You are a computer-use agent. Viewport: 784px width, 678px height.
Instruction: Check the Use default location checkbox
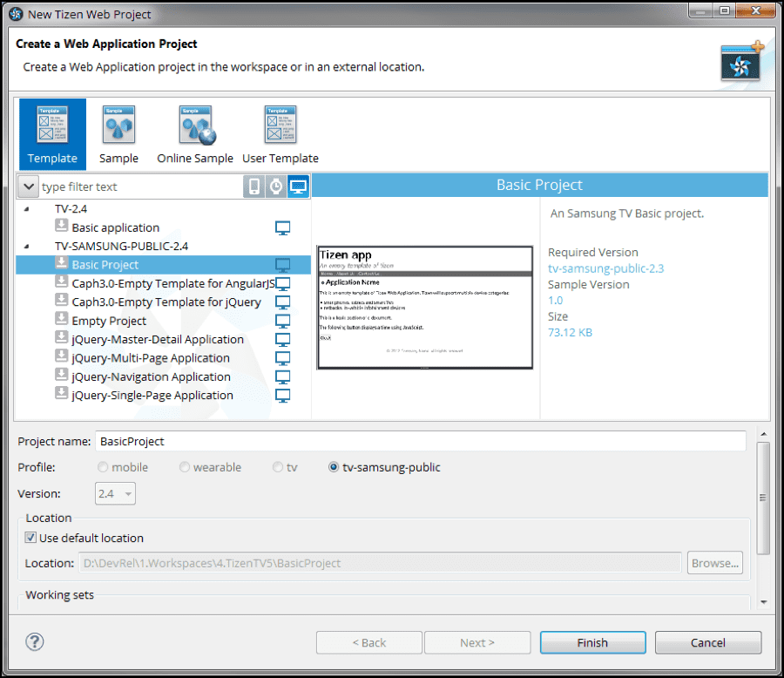[x=30, y=538]
